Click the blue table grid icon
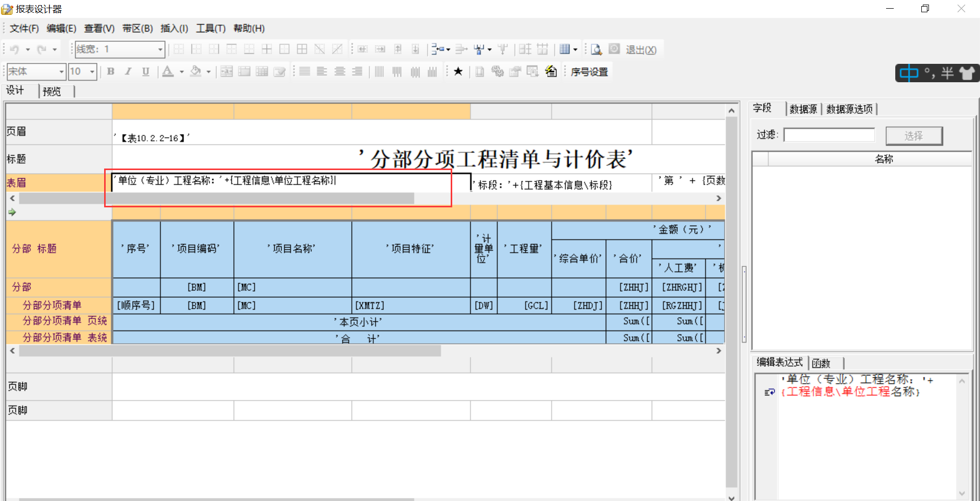The image size is (980, 501). click(565, 49)
